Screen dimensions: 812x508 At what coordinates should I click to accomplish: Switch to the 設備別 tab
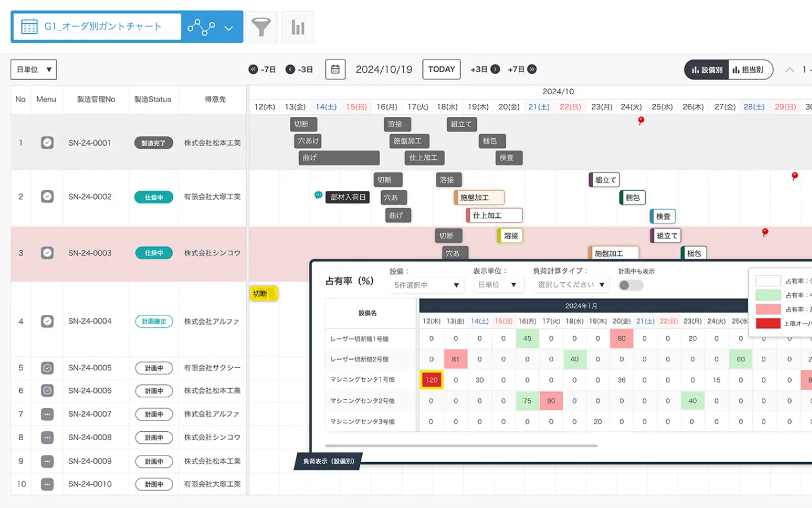pos(707,69)
